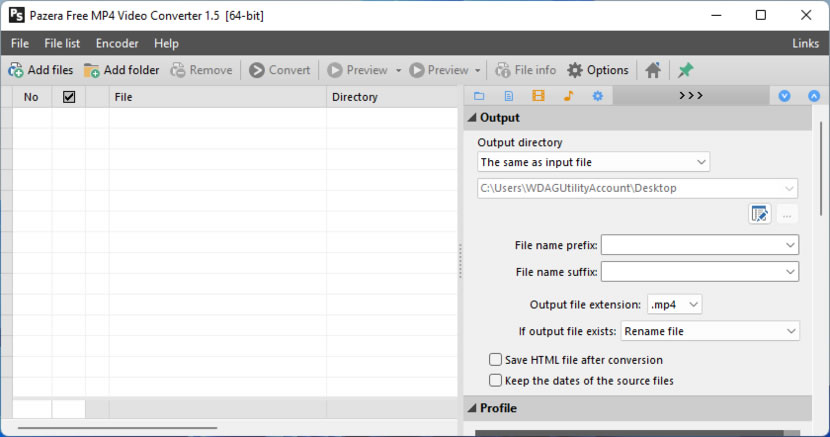Click the first Preview play button
This screenshot has width=830, height=437.
click(x=358, y=70)
